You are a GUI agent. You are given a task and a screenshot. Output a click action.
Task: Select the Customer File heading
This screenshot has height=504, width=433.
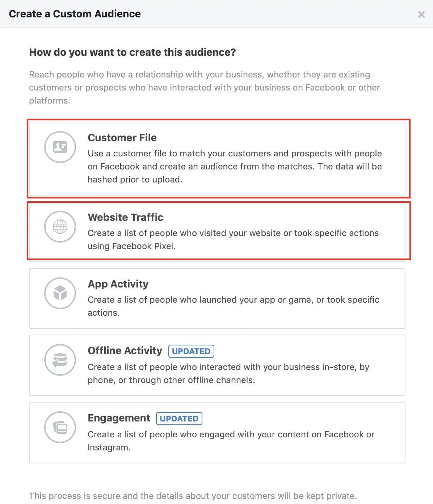pyautogui.click(x=122, y=138)
